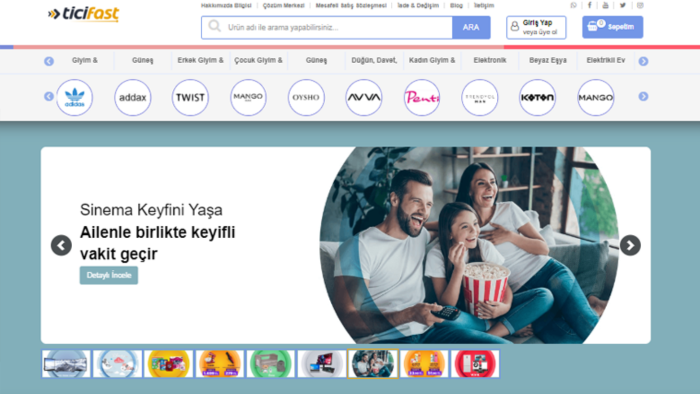Viewport: 700px width, 394px height.
Task: Open Elektronik category
Action: [490, 60]
